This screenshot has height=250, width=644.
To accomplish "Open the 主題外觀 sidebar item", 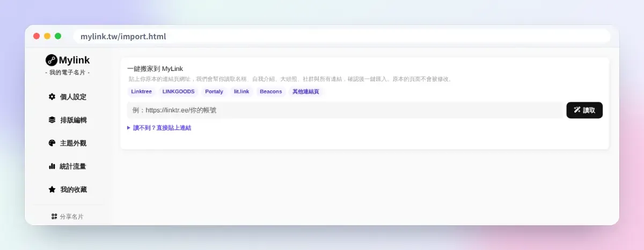I will [69, 143].
